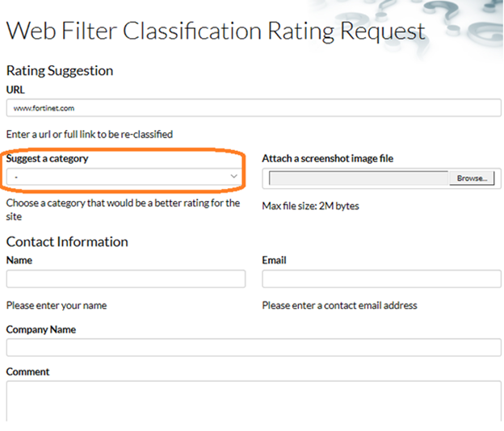Focus the Name text field
Viewport: 504px width, 431px height.
(x=125, y=279)
